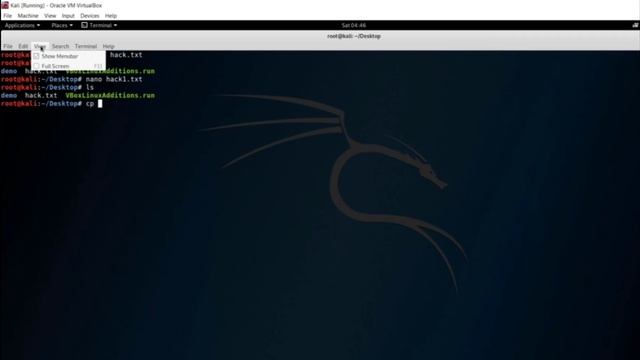The width and height of the screenshot is (640, 360).
Task: Expand the Places menu in top panel
Action: (62, 25)
